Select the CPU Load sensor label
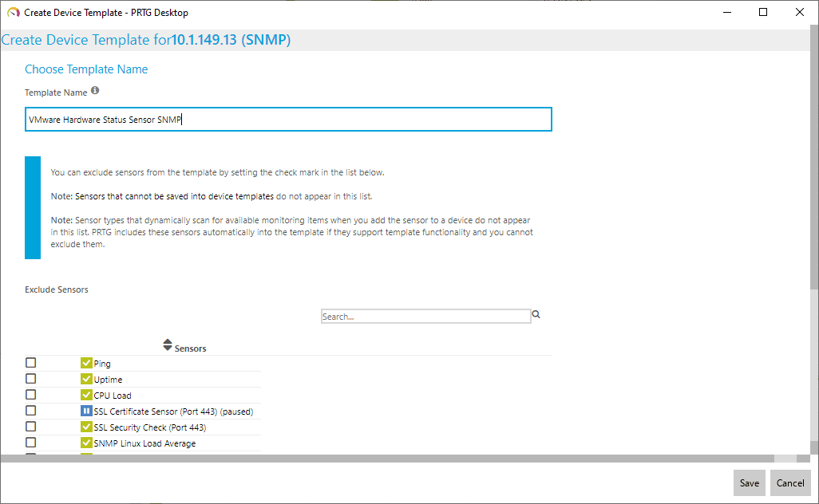The width and height of the screenshot is (819, 504). [113, 396]
